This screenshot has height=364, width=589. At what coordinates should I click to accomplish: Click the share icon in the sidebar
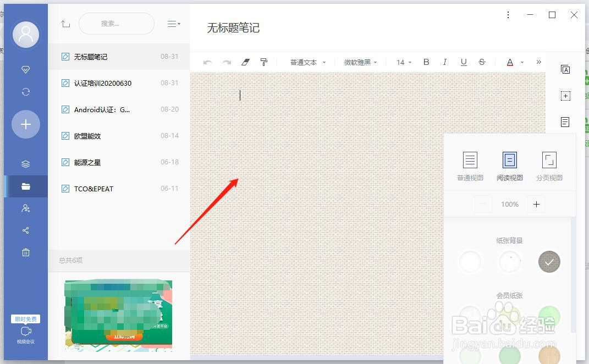[x=25, y=230]
